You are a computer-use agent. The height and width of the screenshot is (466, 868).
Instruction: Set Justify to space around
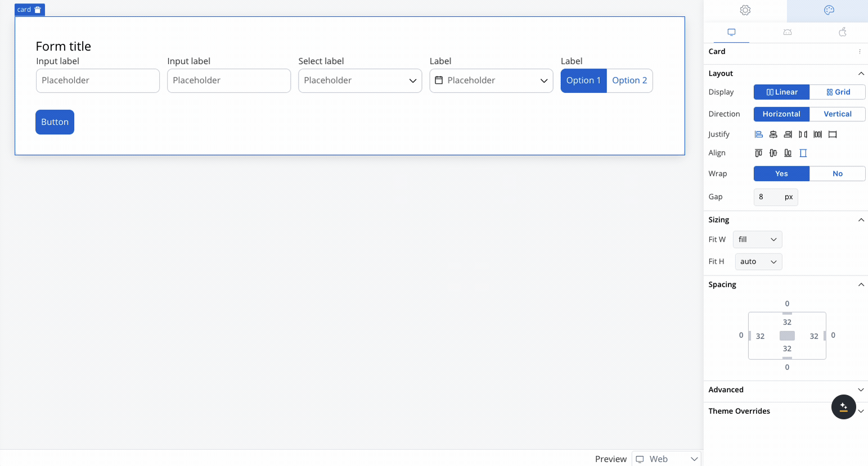click(817, 134)
